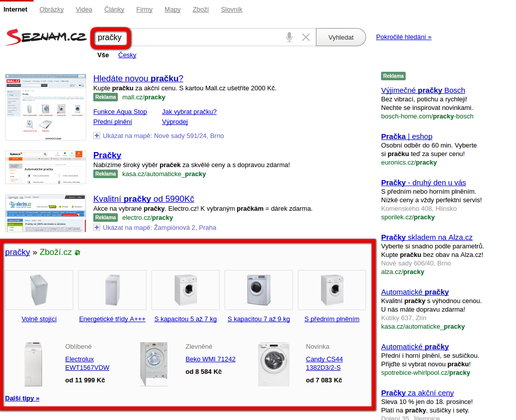
Task: Open S kapacitou 5 až 7 kg link
Action: [186, 319]
